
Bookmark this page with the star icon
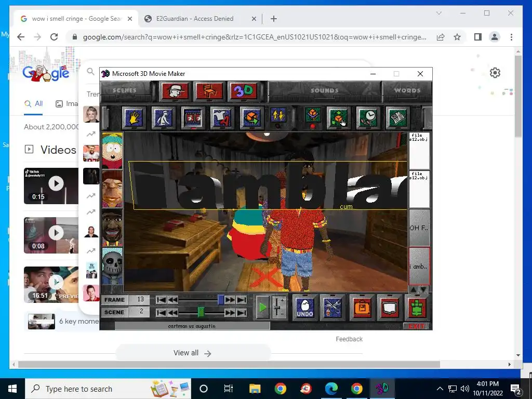coord(457,37)
